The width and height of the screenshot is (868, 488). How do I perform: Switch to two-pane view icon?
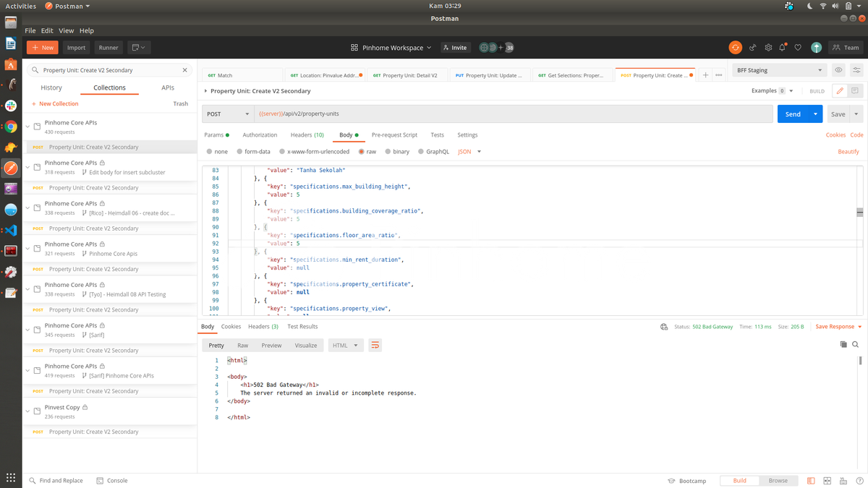coord(827,481)
